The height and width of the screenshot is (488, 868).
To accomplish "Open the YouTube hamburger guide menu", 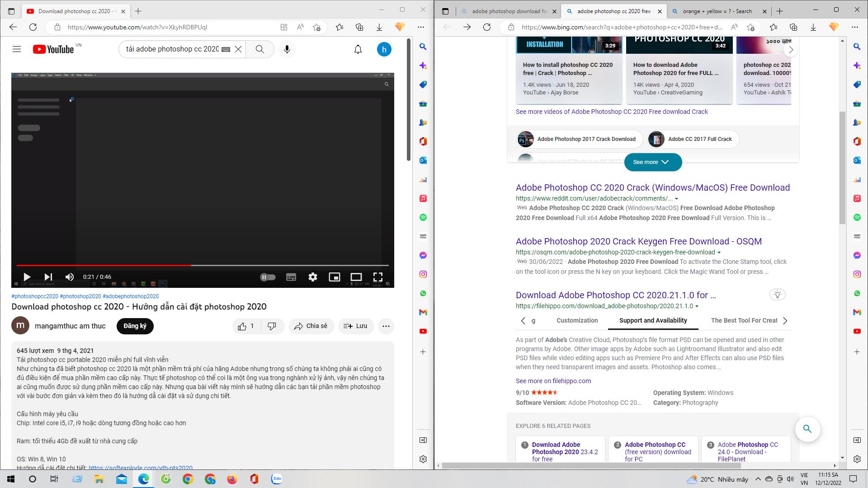I will click(x=17, y=49).
